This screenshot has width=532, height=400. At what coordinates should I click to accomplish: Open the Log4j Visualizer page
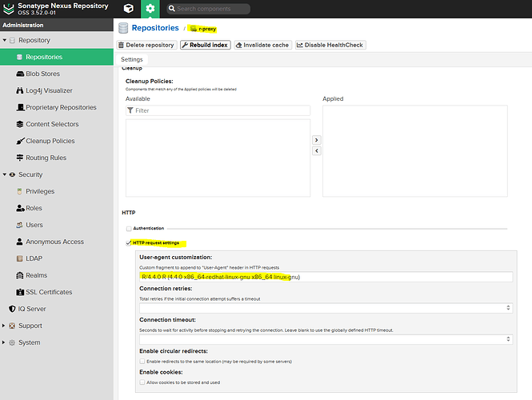coord(51,90)
